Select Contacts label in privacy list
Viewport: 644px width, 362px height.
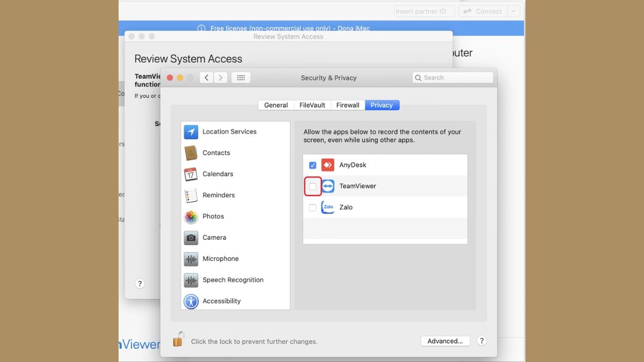click(216, 153)
